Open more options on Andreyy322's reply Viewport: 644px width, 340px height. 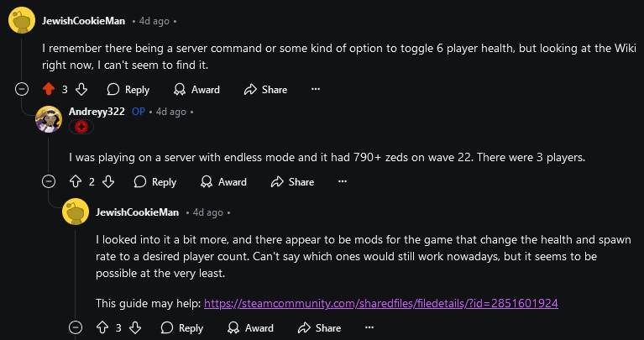coord(342,181)
